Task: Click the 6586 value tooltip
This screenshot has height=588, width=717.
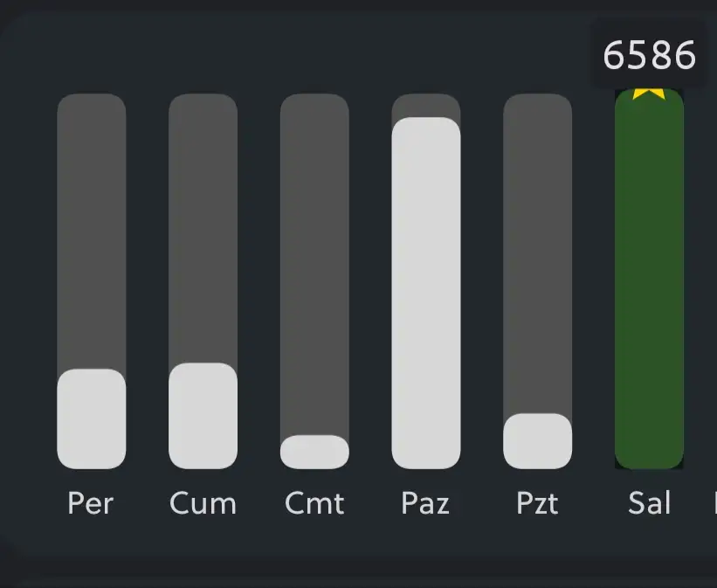Action: click(649, 55)
